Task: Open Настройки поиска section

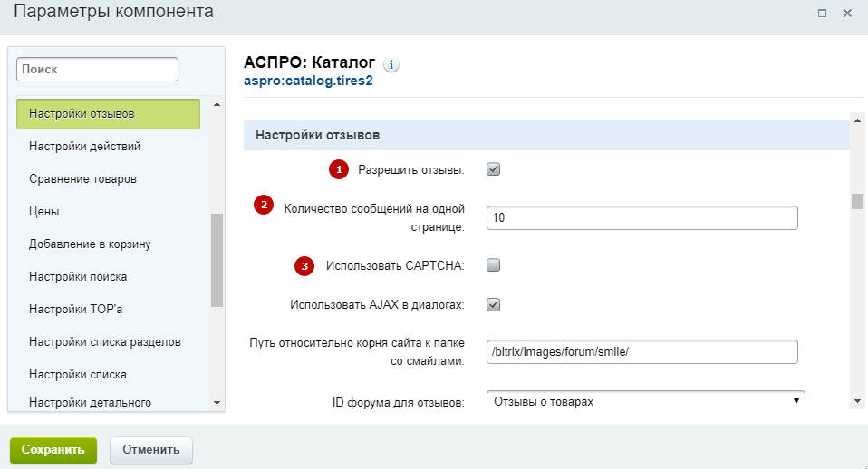Action: (x=78, y=276)
